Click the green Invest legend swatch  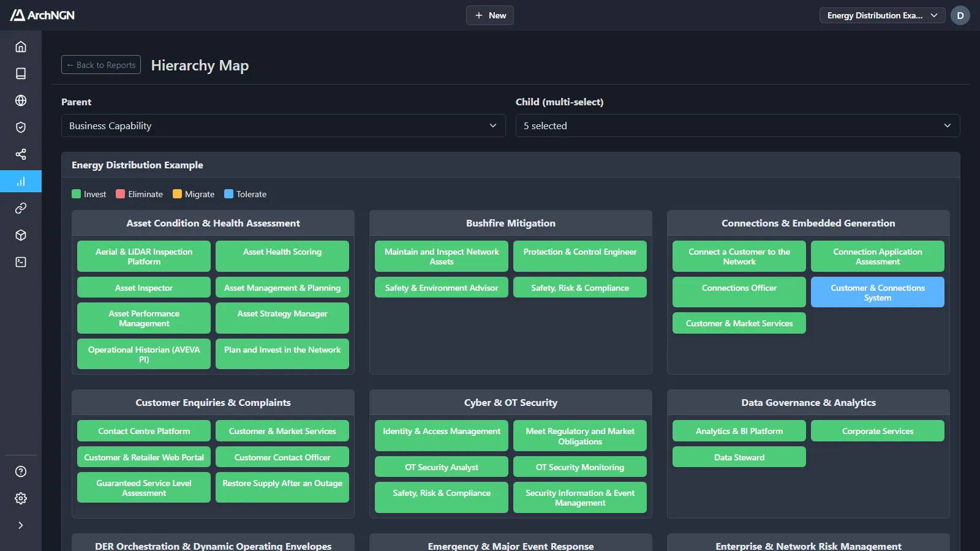[x=77, y=194]
